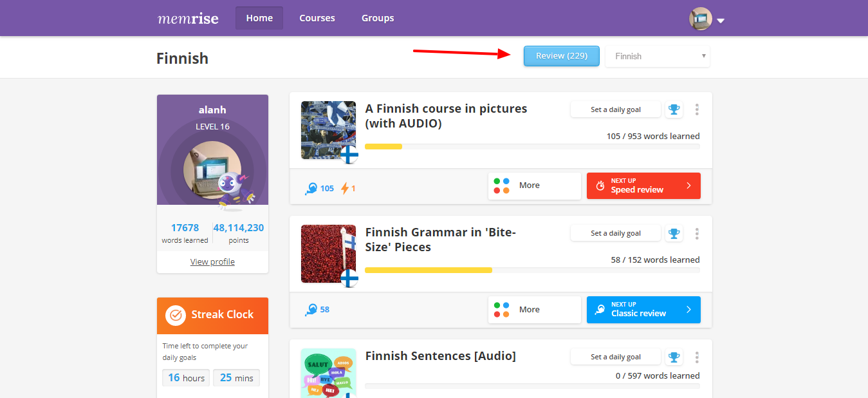Open leaderboard trophy for Finnish course in pictures
Image resolution: width=868 pixels, height=398 pixels.
(x=674, y=109)
